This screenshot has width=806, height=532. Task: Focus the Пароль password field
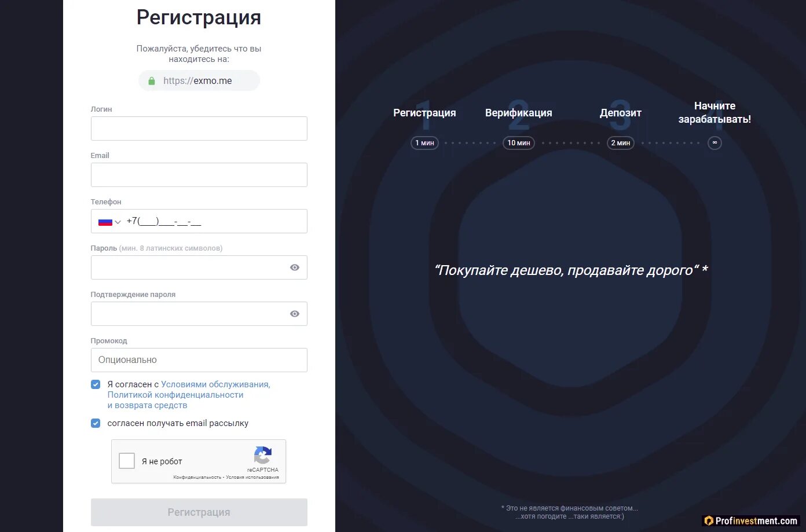pyautogui.click(x=199, y=267)
